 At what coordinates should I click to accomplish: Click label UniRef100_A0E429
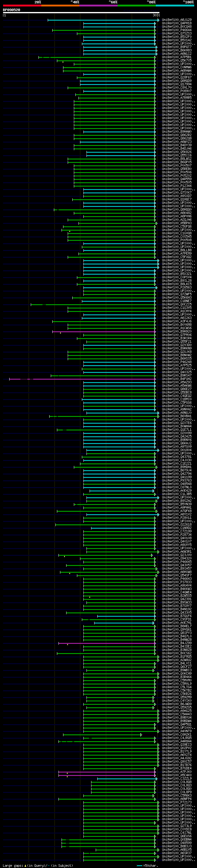pyautogui.click(x=177, y=491)
